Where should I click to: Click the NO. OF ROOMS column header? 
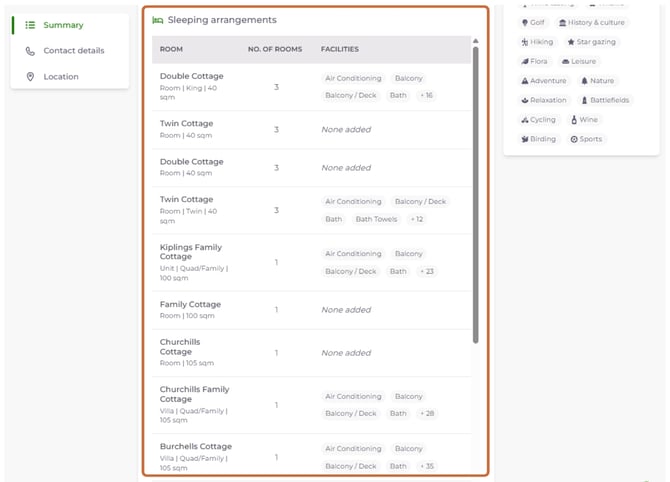[x=275, y=50]
